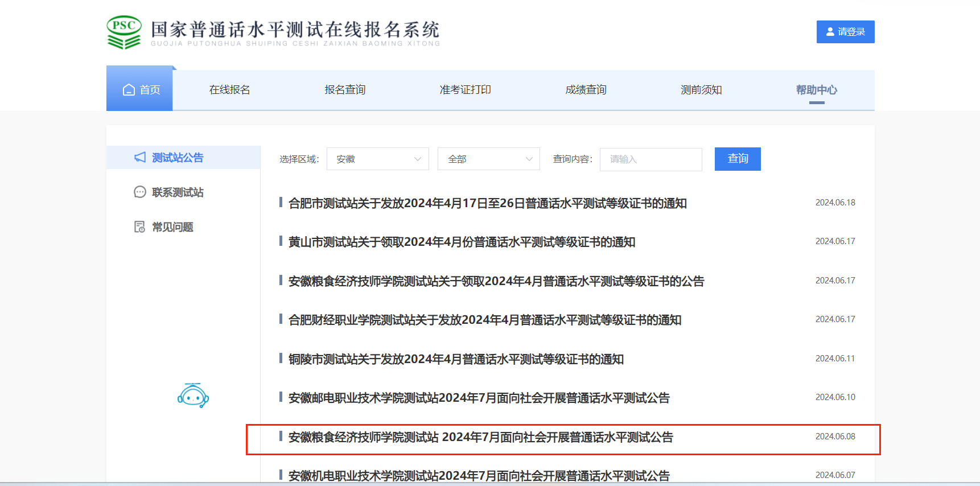Switch to 成绩查询 tab
This screenshot has width=980, height=486.
[x=586, y=90]
